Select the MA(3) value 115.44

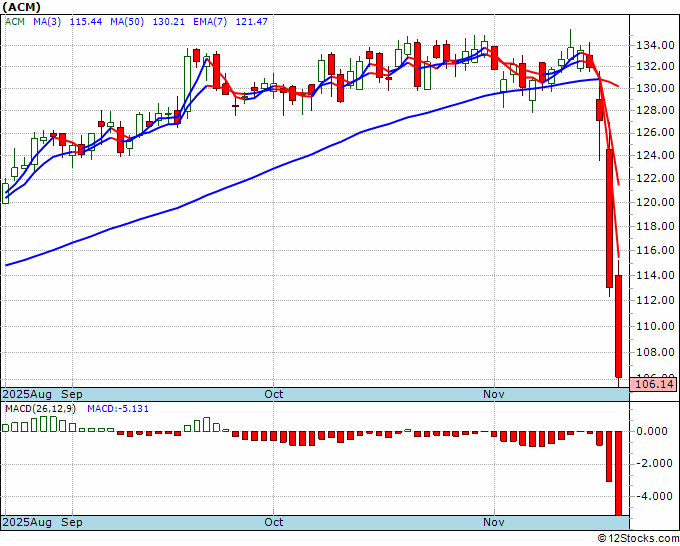(x=86, y=21)
